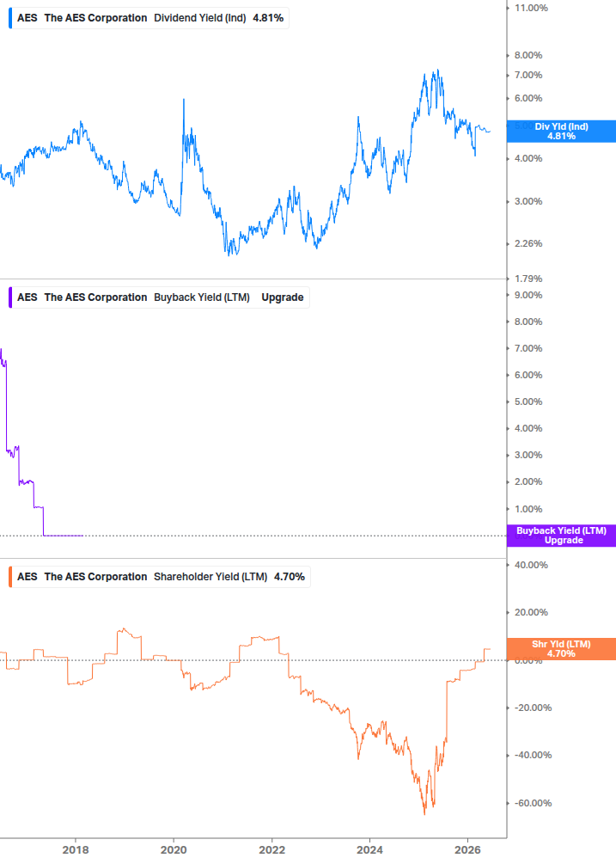The height and width of the screenshot is (864, 616).
Task: Click the 2026 label on the time axis
Action: coord(467,849)
